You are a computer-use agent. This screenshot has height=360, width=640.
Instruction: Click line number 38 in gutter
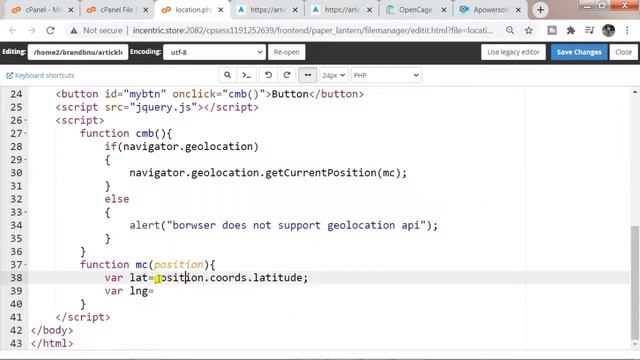(16, 278)
